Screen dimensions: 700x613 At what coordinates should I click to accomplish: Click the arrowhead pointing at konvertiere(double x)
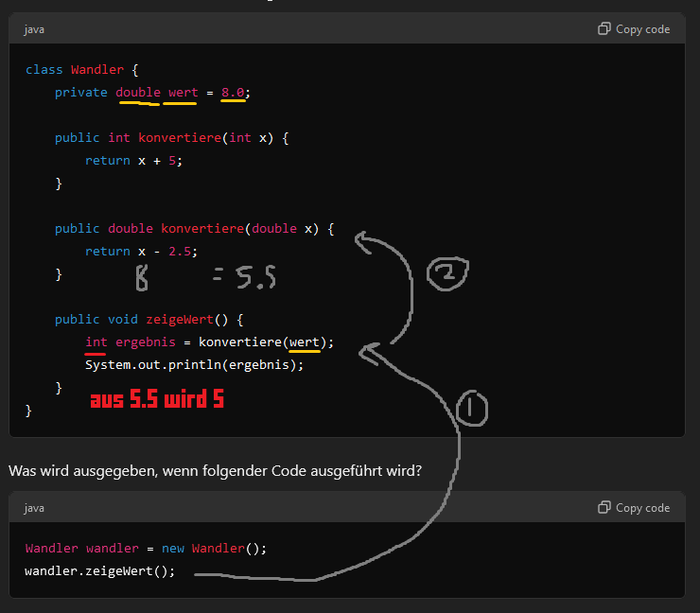pyautogui.click(x=364, y=242)
